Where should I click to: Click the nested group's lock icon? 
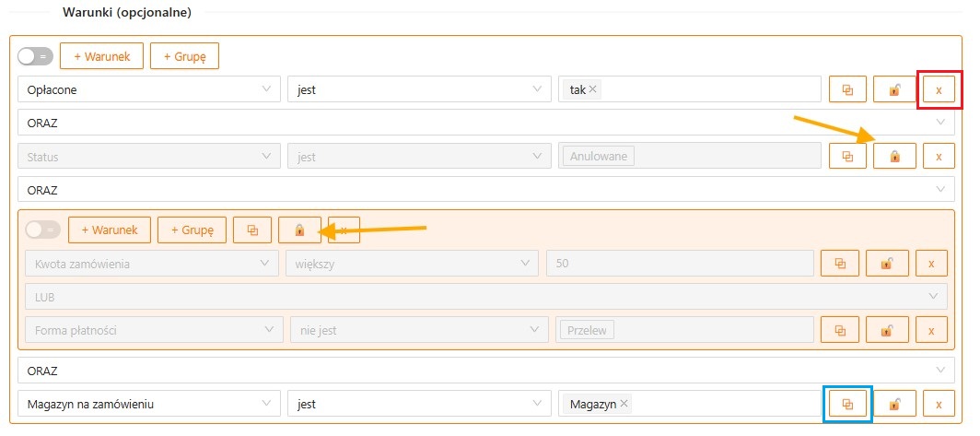(x=298, y=230)
